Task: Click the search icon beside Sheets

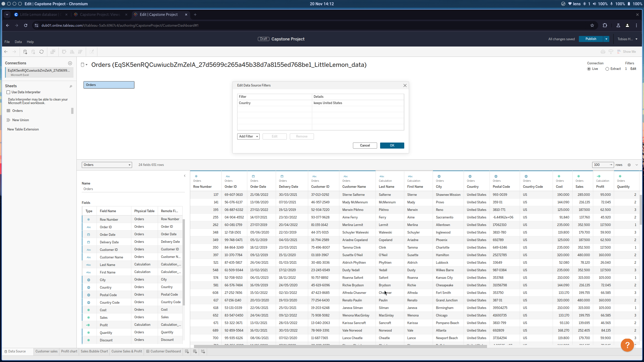Action: coord(71,86)
